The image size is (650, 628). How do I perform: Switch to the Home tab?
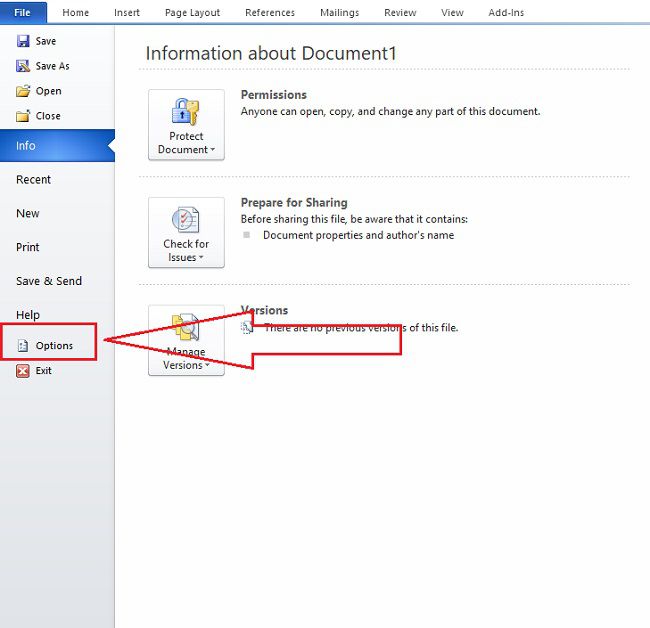[75, 13]
